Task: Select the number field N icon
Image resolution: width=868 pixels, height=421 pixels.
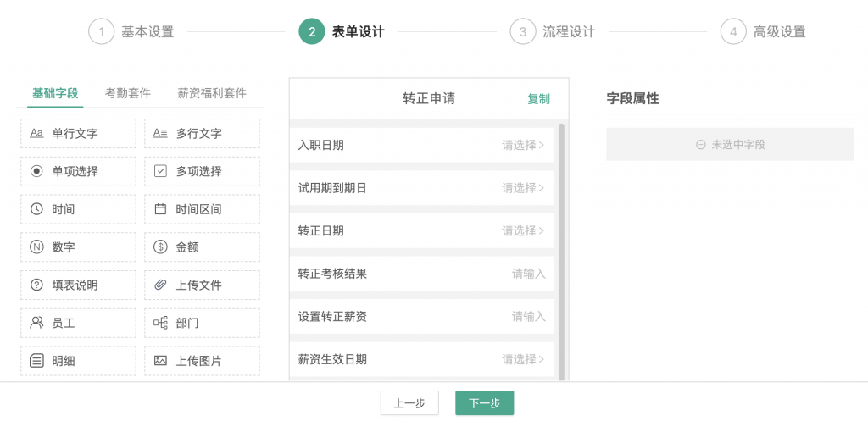Action: tap(36, 247)
